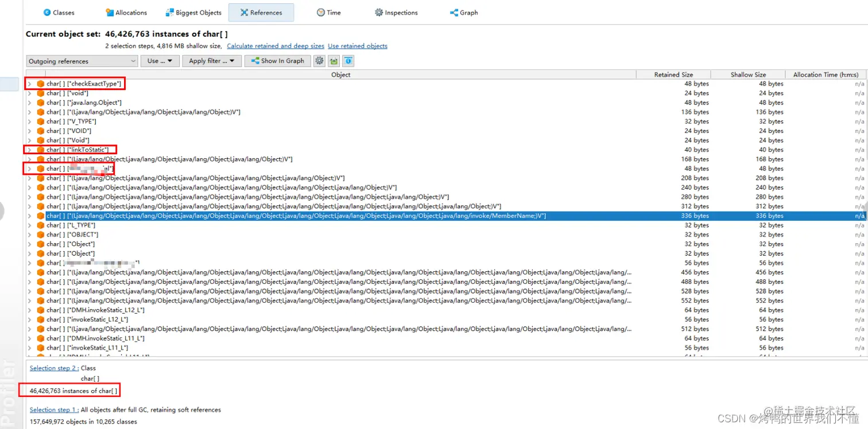The width and height of the screenshot is (868, 429).
Task: Click object icon of "V_TYPE" row
Action: coord(41,122)
